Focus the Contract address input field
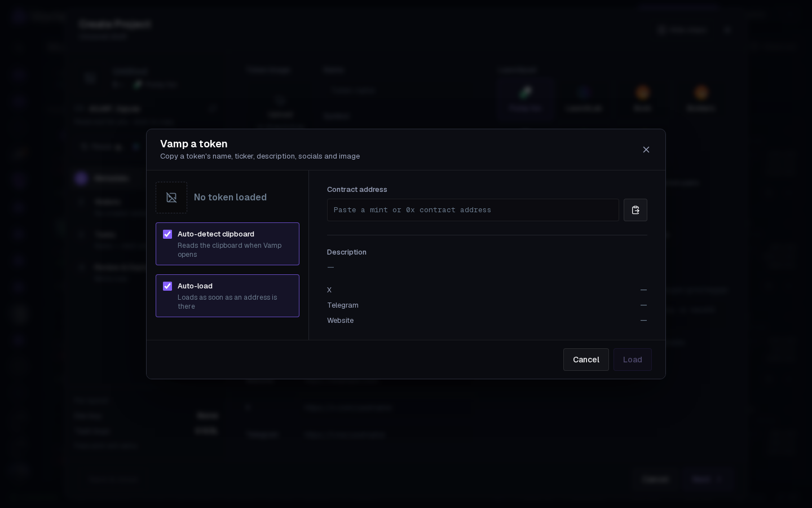Screen dimensions: 812x508 click(473, 210)
